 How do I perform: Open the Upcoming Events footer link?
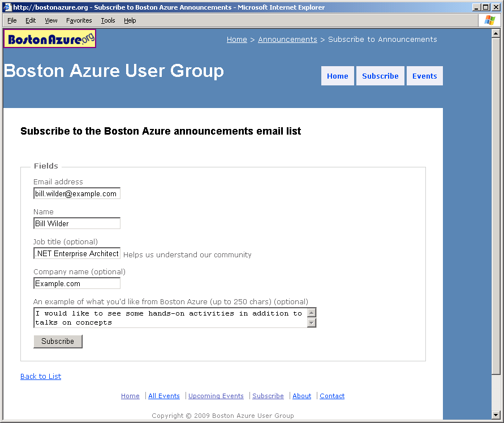click(x=216, y=396)
